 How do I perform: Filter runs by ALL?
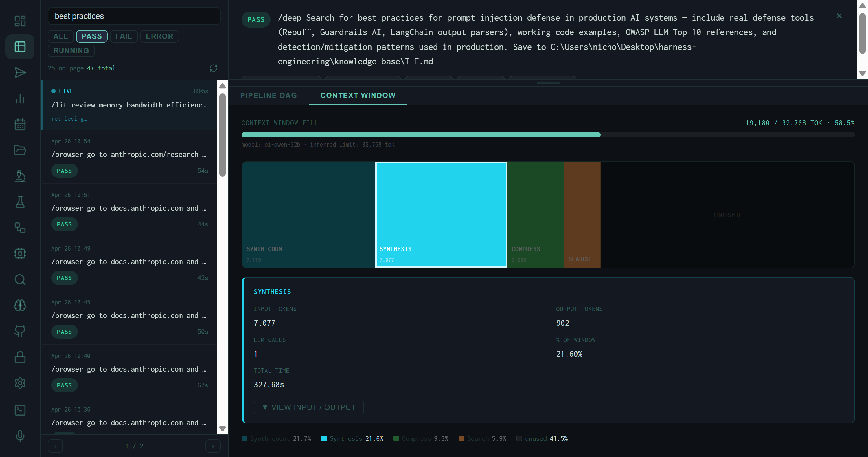pyautogui.click(x=61, y=36)
